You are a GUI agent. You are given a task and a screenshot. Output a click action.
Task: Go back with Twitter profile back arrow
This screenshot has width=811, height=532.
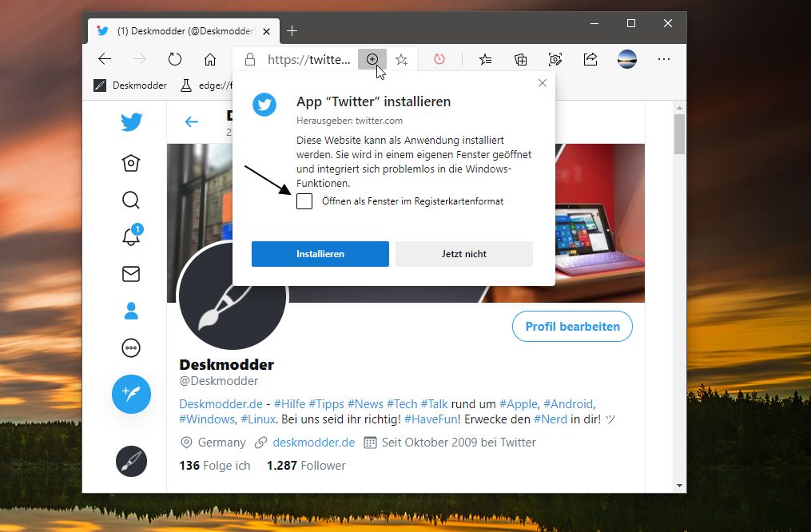tap(192, 121)
